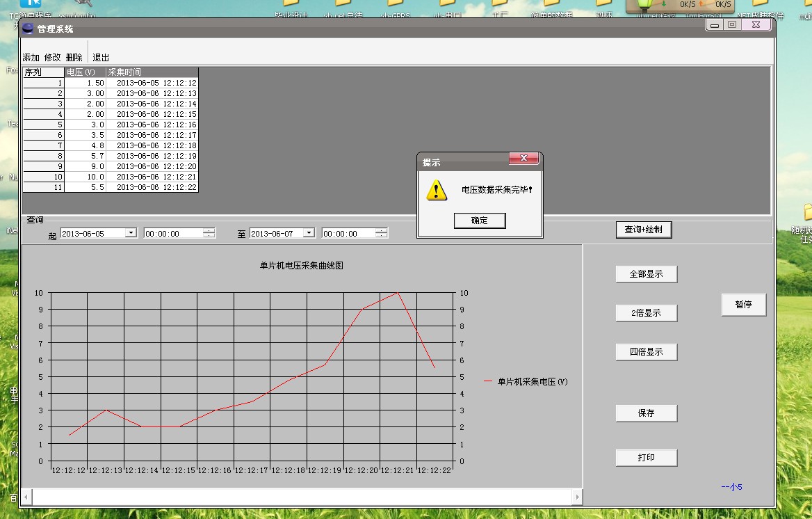Image resolution: width=812 pixels, height=519 pixels.
Task: Select voltage cell 5.7 in row 8
Action: coord(86,156)
